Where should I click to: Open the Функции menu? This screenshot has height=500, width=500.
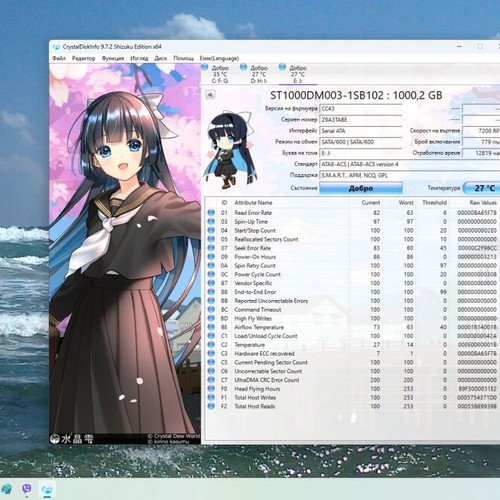pos(113,58)
